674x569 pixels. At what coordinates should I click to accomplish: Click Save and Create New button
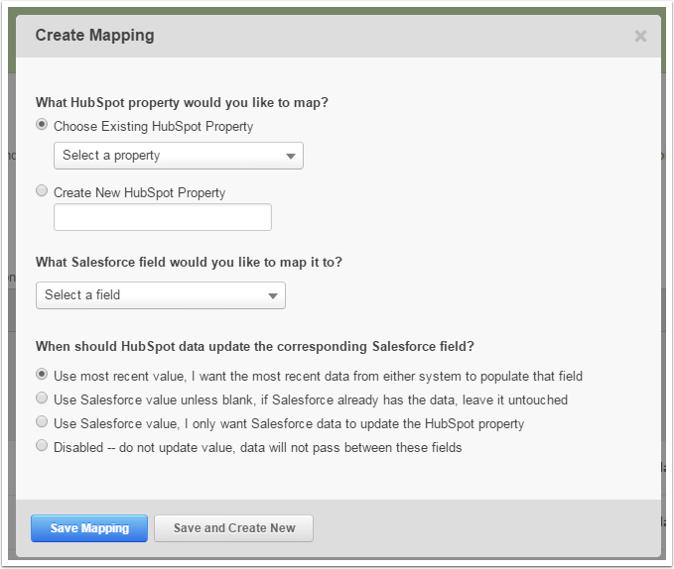click(234, 528)
